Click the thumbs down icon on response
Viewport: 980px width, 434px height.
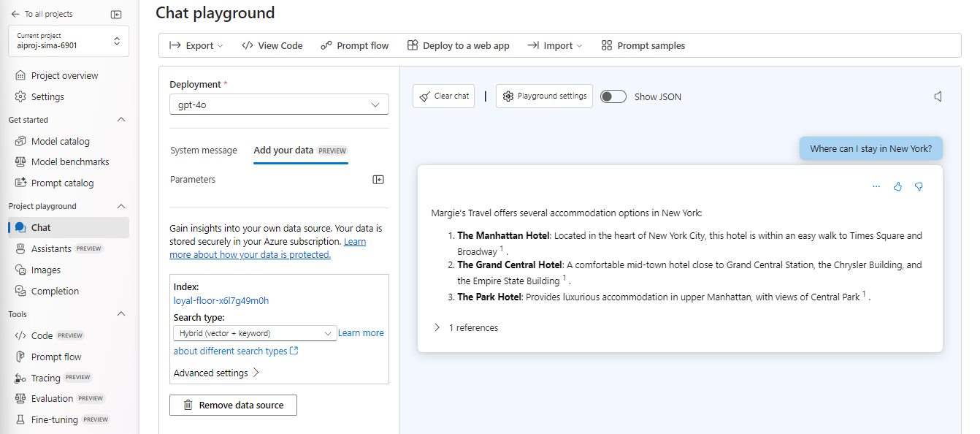coord(919,186)
